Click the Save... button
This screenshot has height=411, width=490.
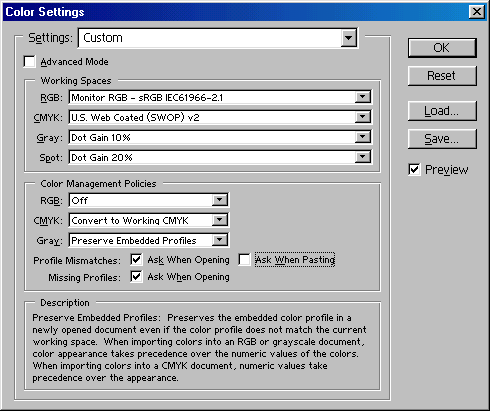[442, 139]
